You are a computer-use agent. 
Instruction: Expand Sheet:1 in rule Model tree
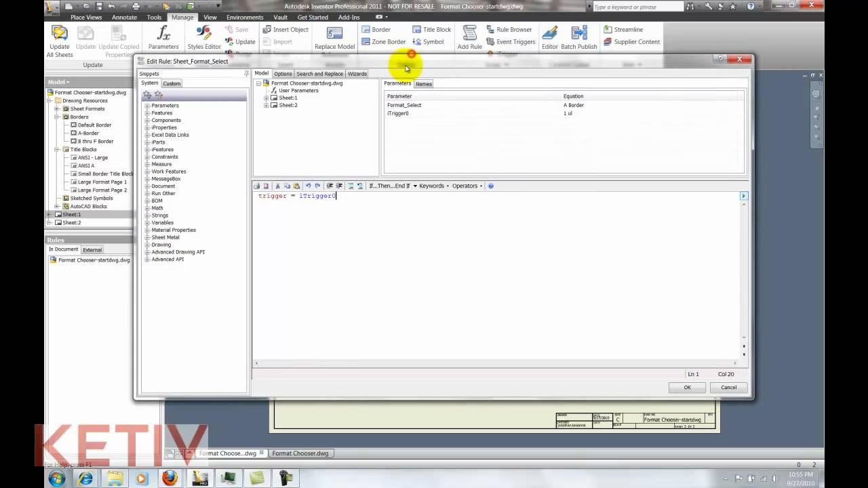(x=267, y=98)
